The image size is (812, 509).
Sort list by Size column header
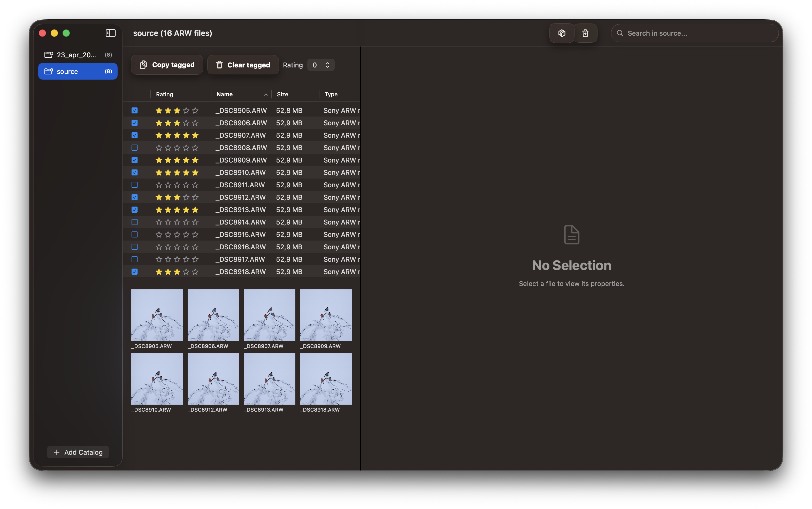pyautogui.click(x=282, y=94)
